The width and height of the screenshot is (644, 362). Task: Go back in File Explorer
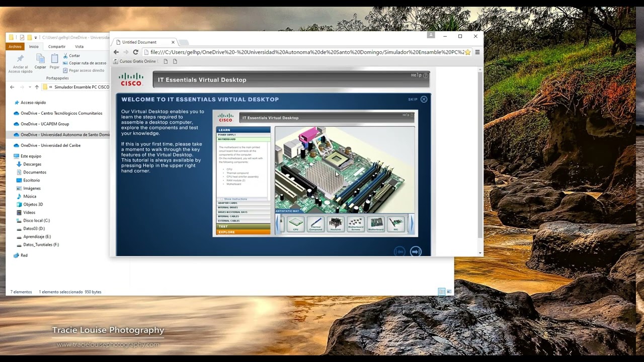click(x=12, y=87)
